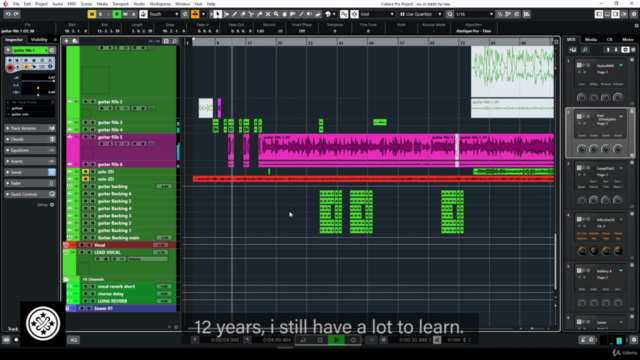Screen dimensions: 640x360
Task: Click the transport Stop button
Action: point(320,340)
